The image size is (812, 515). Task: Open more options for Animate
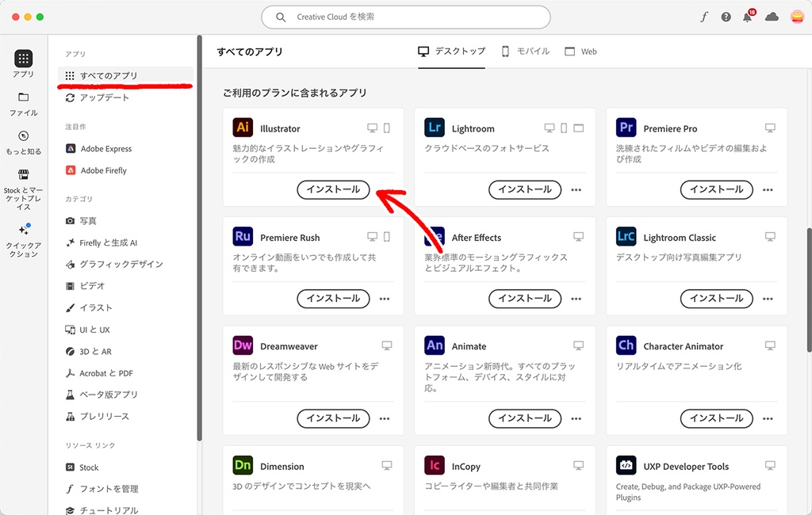tap(576, 418)
